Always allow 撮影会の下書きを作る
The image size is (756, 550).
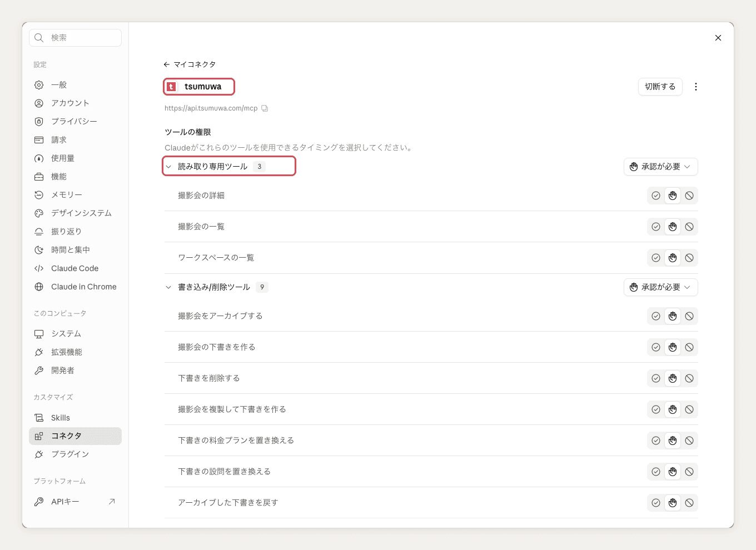(656, 347)
